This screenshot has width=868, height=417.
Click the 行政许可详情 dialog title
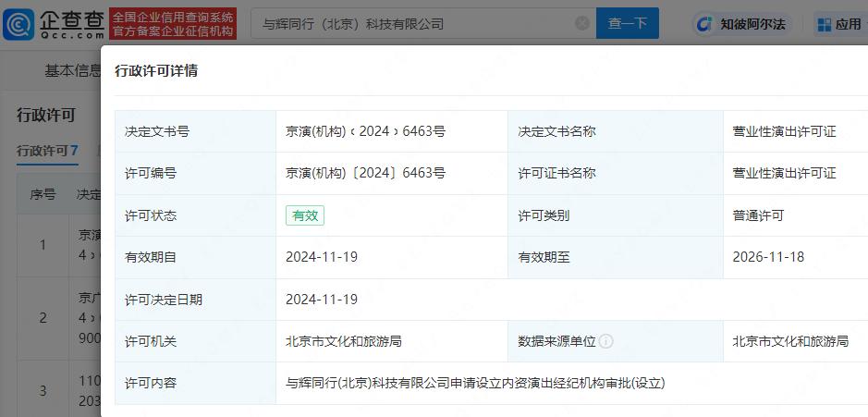pyautogui.click(x=155, y=71)
